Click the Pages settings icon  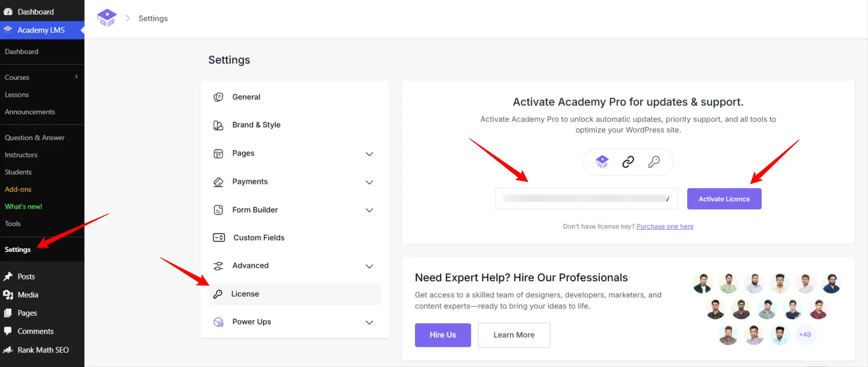[x=218, y=153]
